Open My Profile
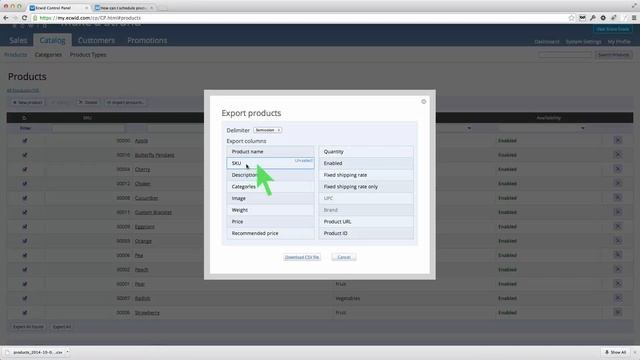This screenshot has height=360, width=640. [x=619, y=42]
